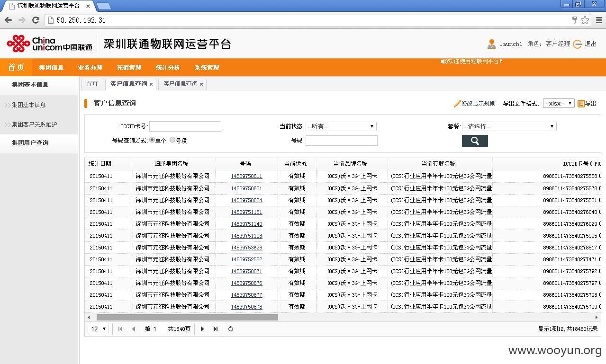Screen dimensions: 606x364
Task: Click the announcement speaker icon
Action: (x=443, y=62)
